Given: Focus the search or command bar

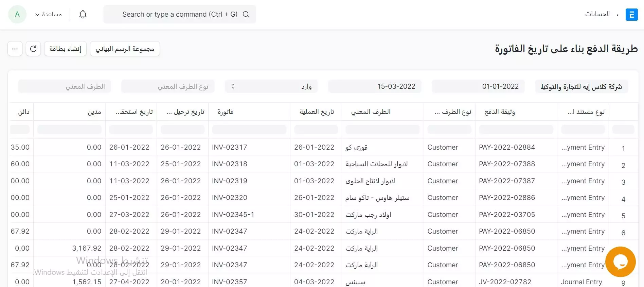Looking at the screenshot, I should pyautogui.click(x=180, y=14).
